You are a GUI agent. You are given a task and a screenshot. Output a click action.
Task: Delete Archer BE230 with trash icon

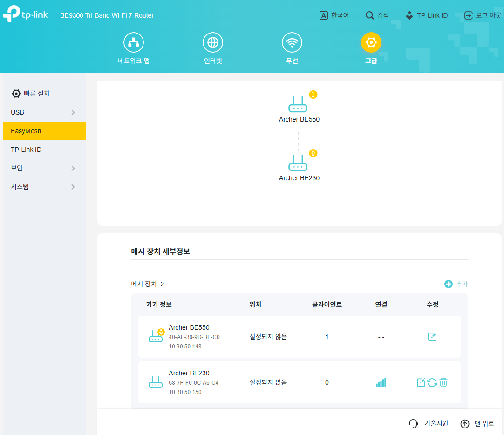coord(443,382)
